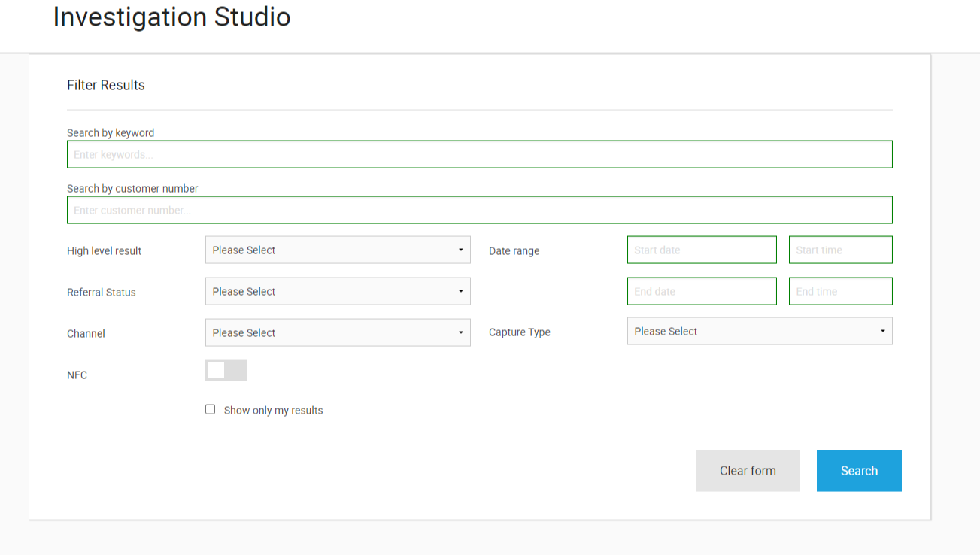The width and height of the screenshot is (980, 555).
Task: Expand the Referral Status dropdown
Action: coord(338,292)
